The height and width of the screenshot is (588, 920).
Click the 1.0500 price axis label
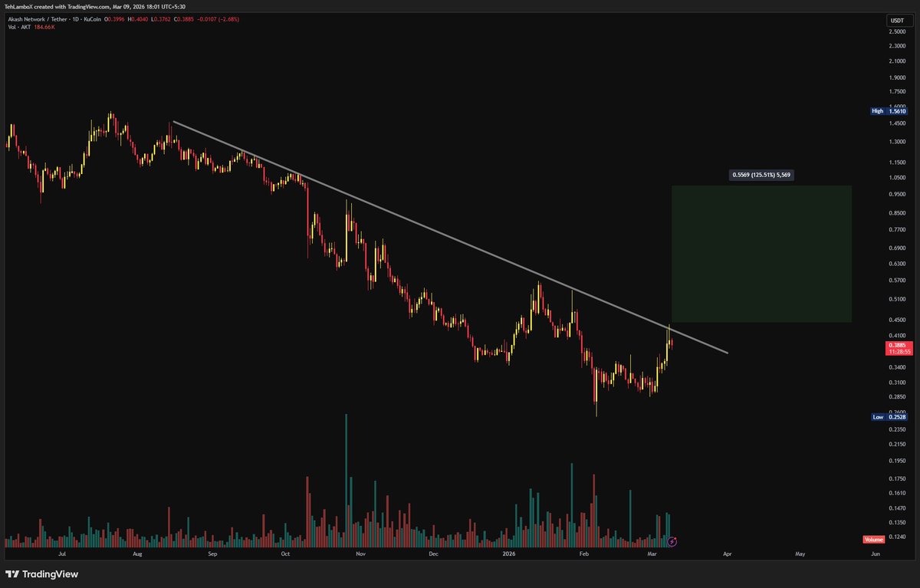tap(895, 178)
